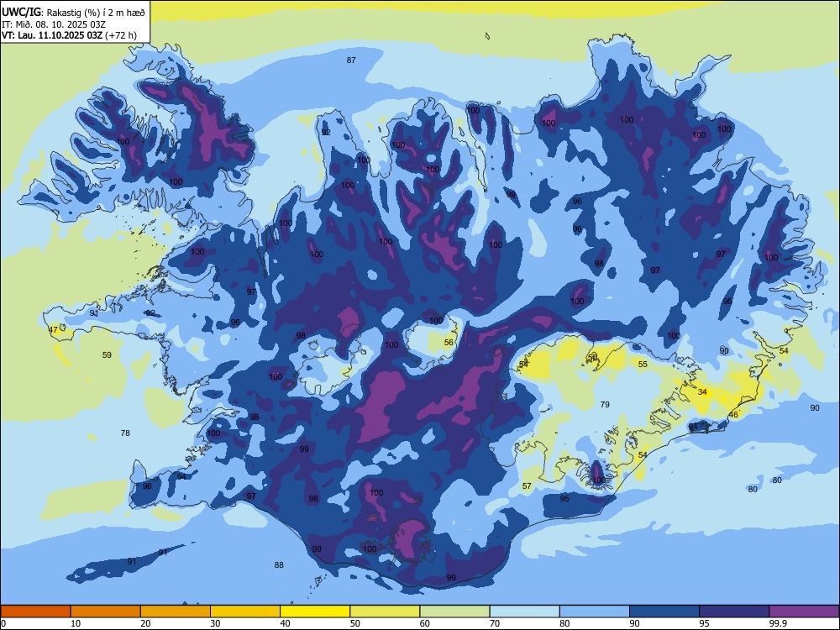Click the humidity value 79 on the map

pyautogui.click(x=605, y=405)
